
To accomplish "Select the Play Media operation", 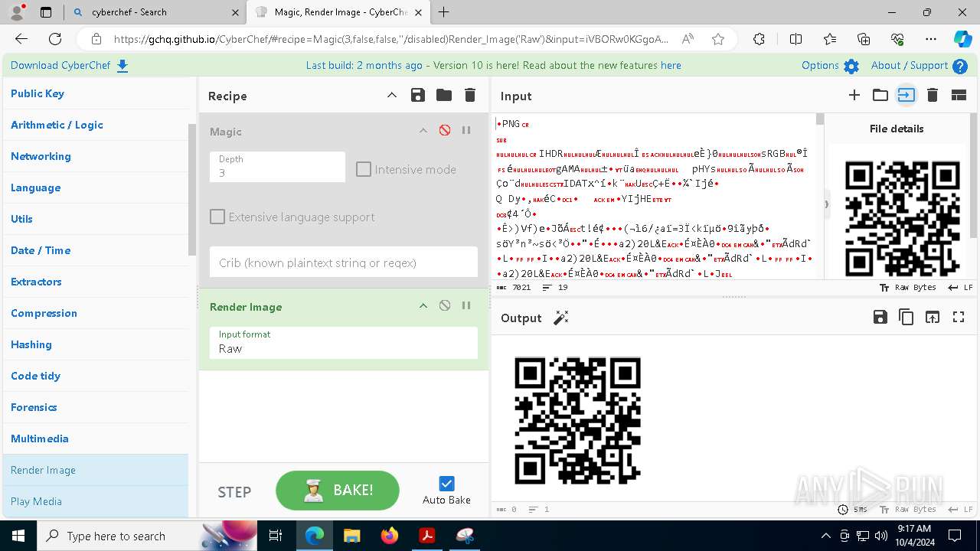I will (x=96, y=501).
